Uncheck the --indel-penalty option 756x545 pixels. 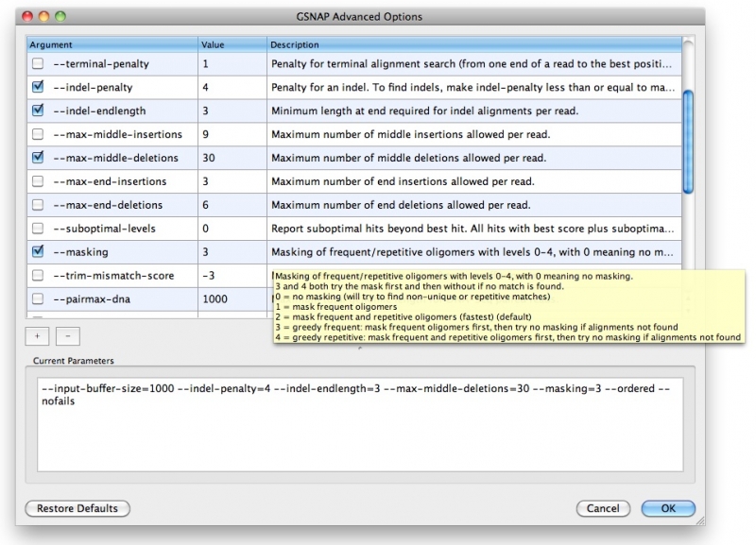[x=38, y=87]
